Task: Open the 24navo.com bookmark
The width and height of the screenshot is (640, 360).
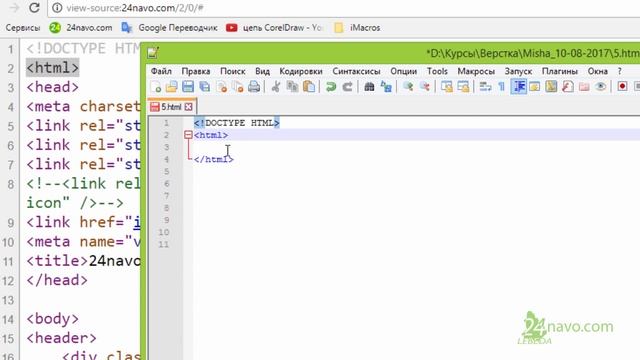Action: click(81, 28)
